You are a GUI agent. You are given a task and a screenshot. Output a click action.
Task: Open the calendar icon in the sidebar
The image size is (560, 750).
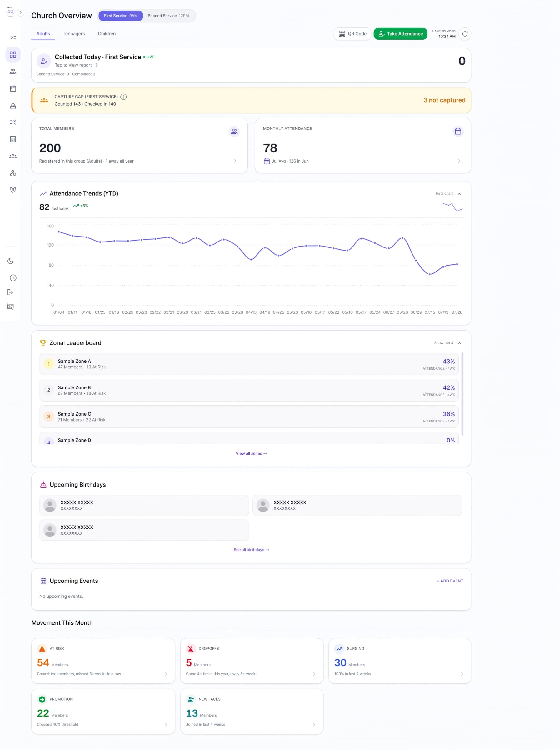coord(13,88)
